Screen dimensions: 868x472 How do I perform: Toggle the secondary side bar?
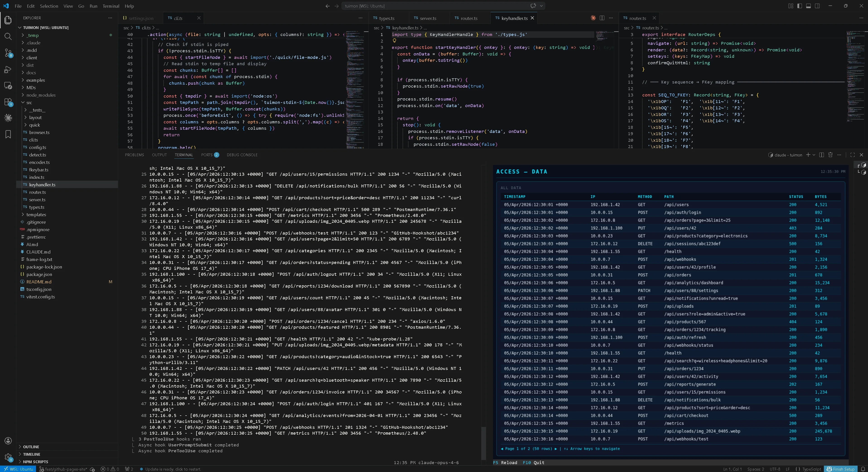pyautogui.click(x=818, y=6)
